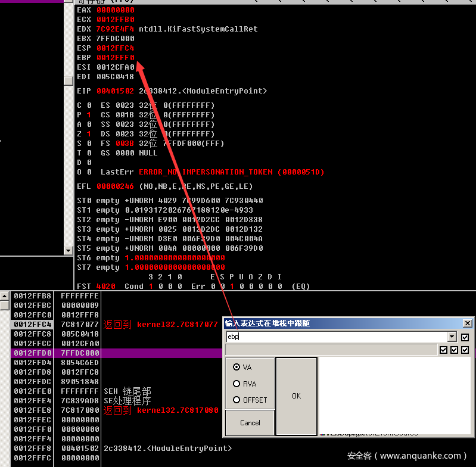Toggle checkbox right of expression input
The width and height of the screenshot is (476, 467).
coord(465,337)
